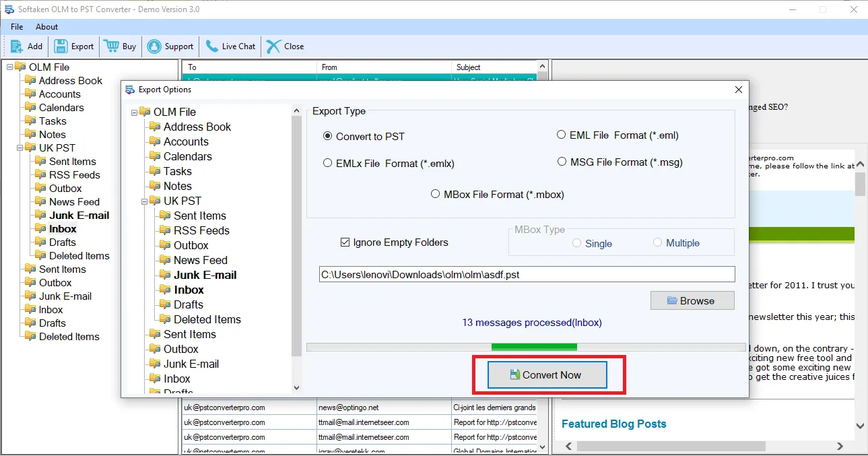Click the News Feed folder icon in Export Options tree

click(x=165, y=260)
